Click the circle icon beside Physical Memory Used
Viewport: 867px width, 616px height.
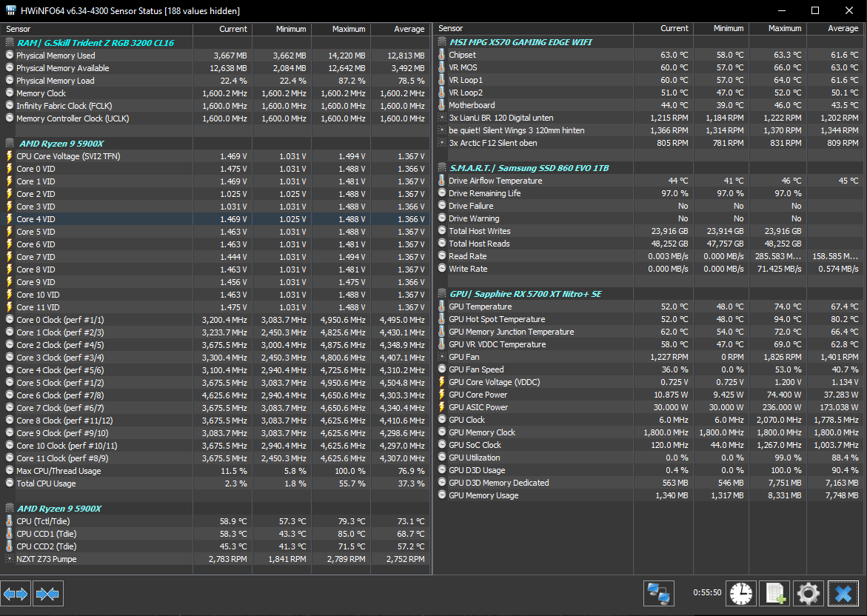click(10, 56)
